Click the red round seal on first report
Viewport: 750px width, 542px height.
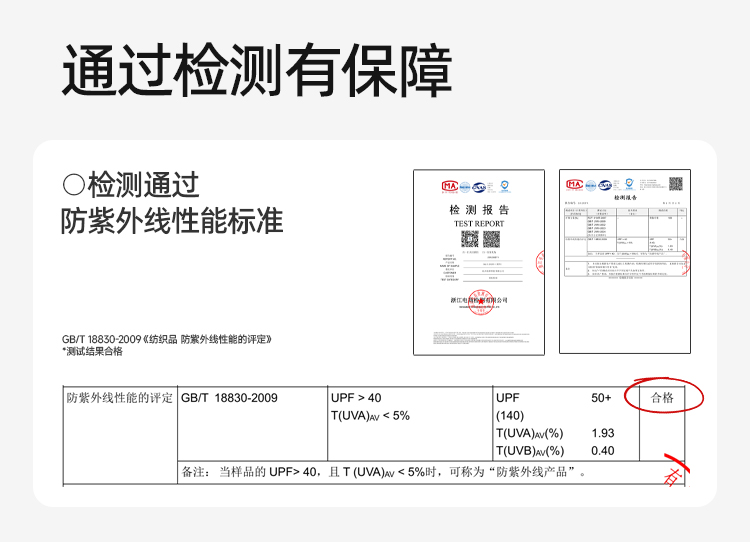click(479, 302)
